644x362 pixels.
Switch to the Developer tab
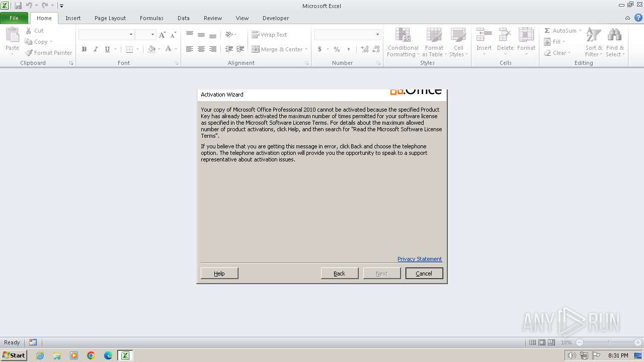click(276, 18)
